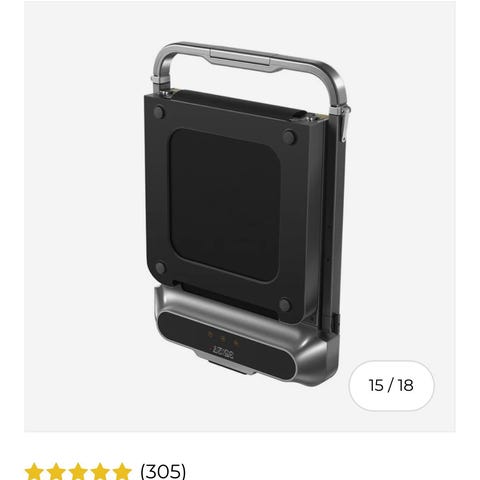
Task: Click the black LED display panel on the treadmill base
Action: [226, 345]
